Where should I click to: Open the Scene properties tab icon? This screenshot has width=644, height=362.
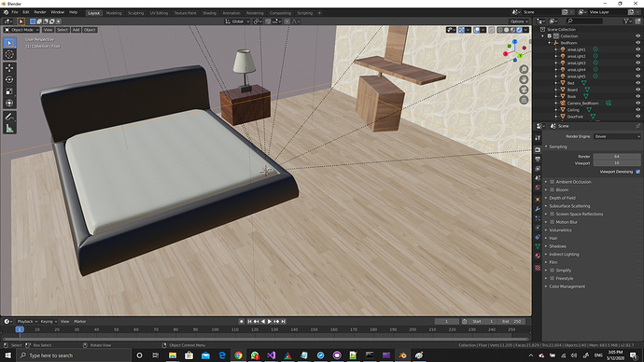(538, 178)
